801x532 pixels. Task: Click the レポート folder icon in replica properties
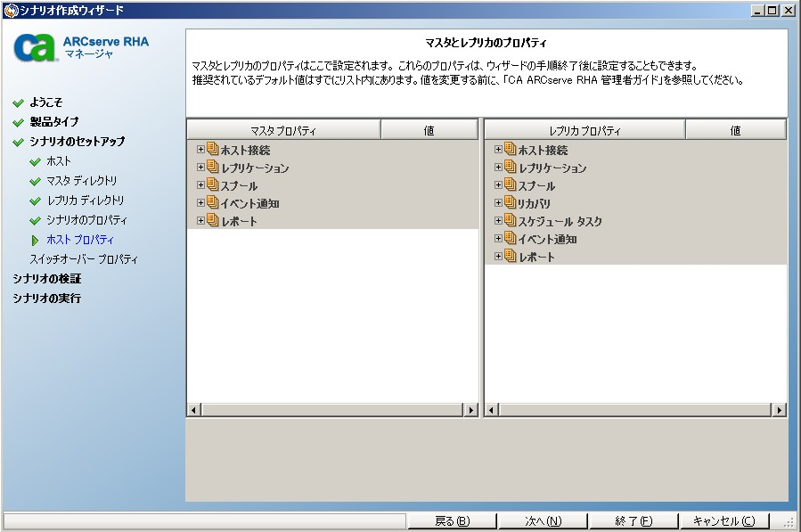click(x=511, y=256)
